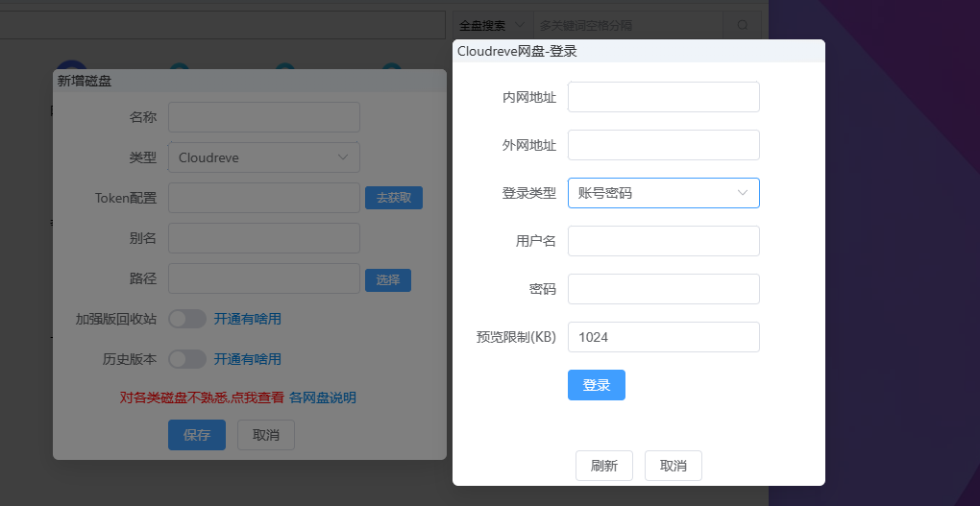Open the 类型 Cloudreve dropdown
This screenshot has height=506, width=980.
click(264, 157)
